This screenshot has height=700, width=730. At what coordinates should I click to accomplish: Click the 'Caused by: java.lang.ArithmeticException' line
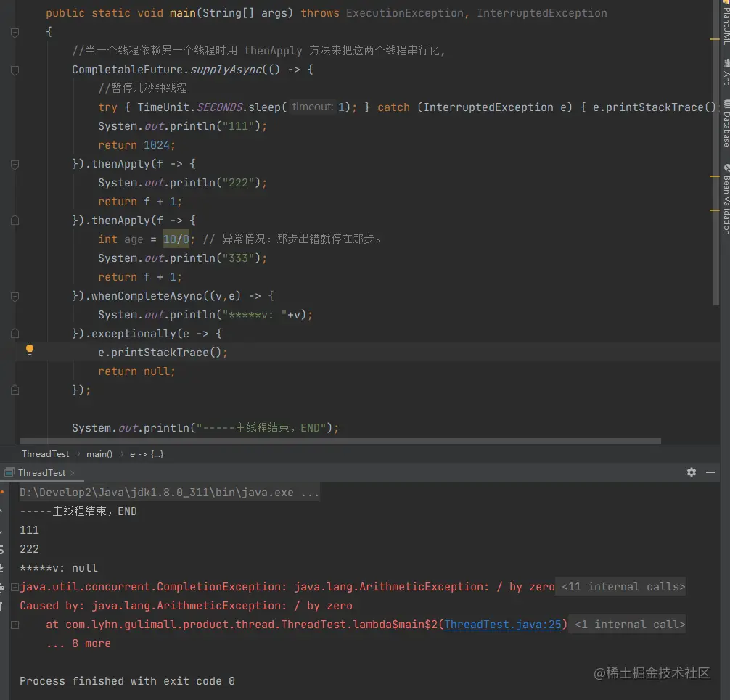[186, 606]
